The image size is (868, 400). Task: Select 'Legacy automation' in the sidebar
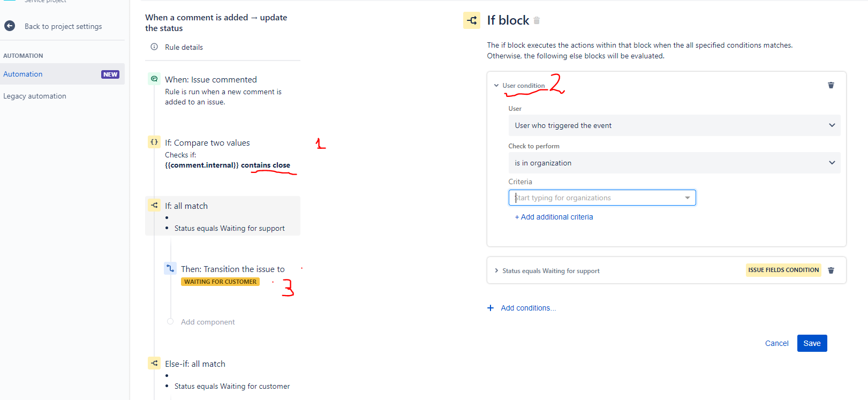34,96
